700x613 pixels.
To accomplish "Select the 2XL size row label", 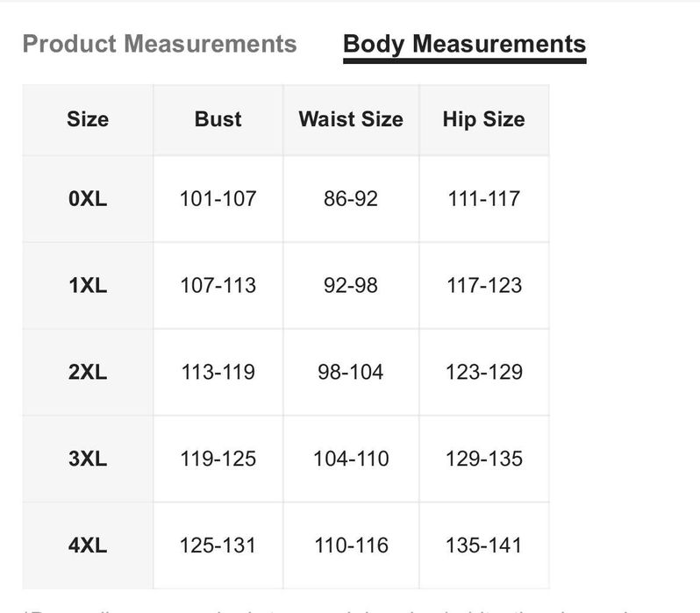I will [88, 372].
